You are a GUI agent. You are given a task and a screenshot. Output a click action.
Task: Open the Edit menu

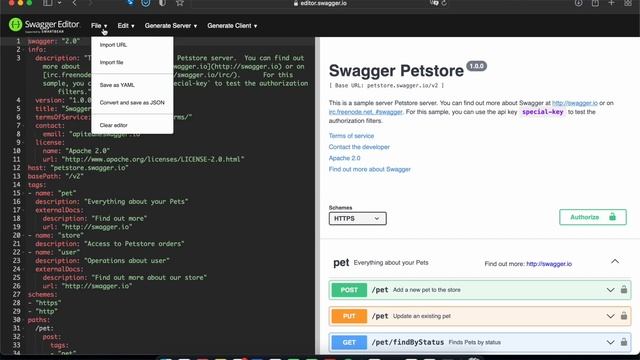coord(126,26)
